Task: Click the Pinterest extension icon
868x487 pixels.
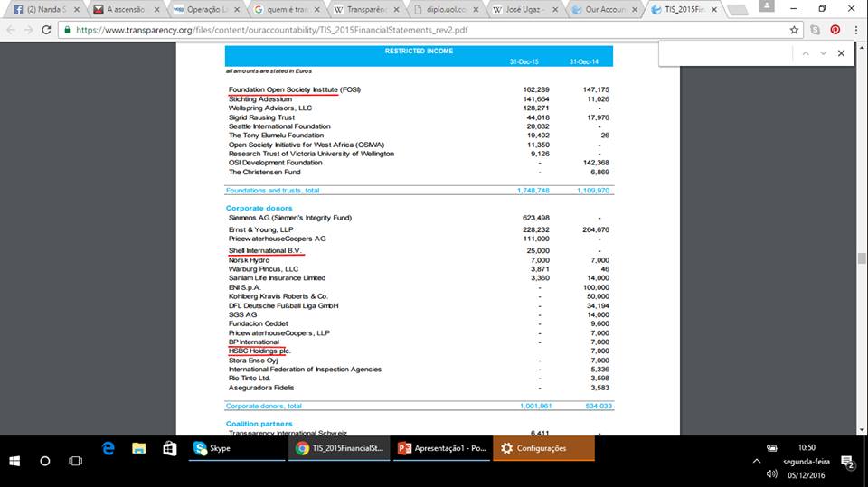Action: [x=835, y=29]
